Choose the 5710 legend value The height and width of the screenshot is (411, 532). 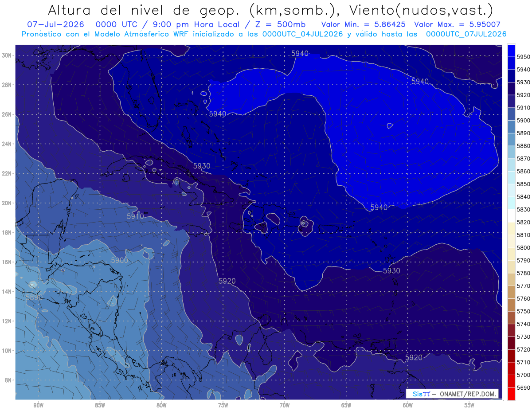point(524,363)
